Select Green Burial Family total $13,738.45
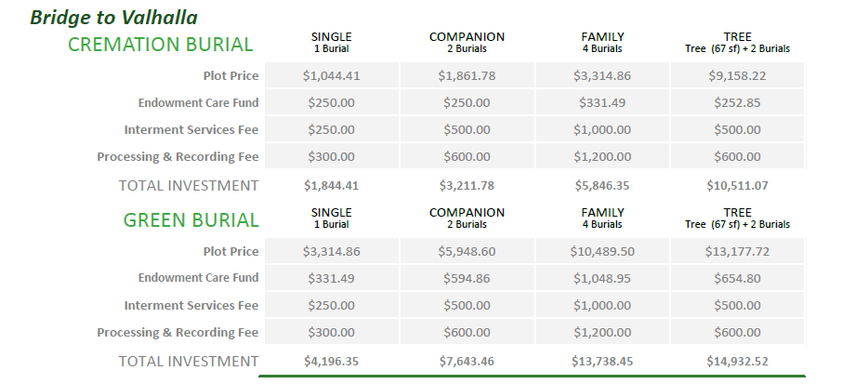868x384 pixels. click(602, 361)
